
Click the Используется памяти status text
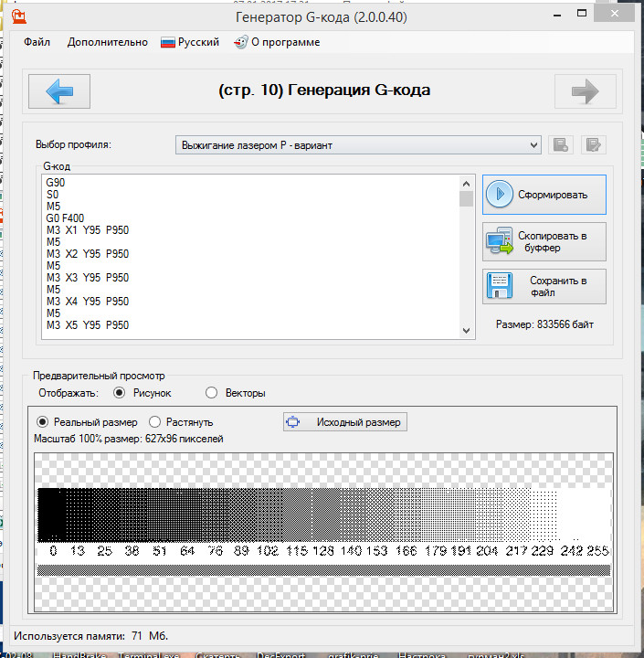point(91,636)
